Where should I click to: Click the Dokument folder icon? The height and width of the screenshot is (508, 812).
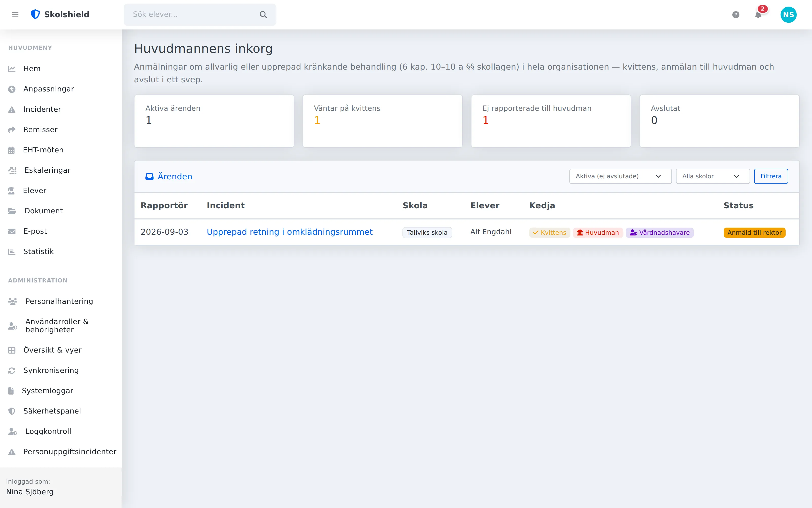click(x=12, y=211)
